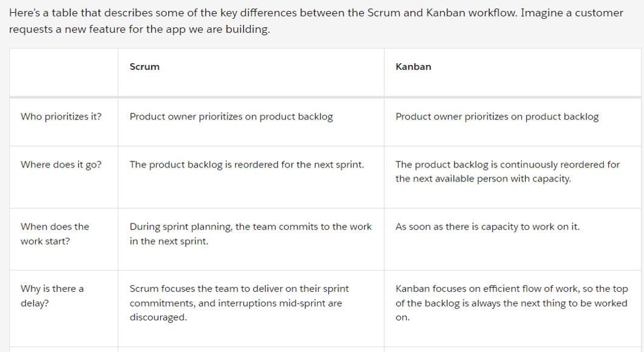Click the "continuously reordered" Kanban text

click(507, 164)
